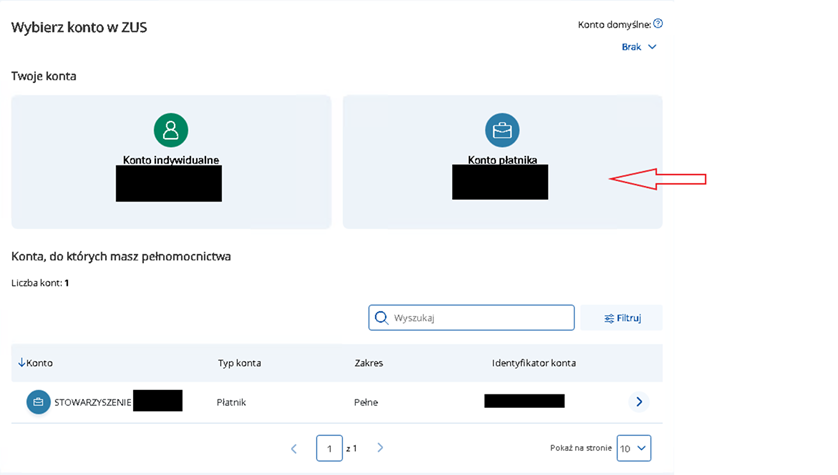The width and height of the screenshot is (838, 475).
Task: Go to the previous page of accounts
Action: (293, 449)
